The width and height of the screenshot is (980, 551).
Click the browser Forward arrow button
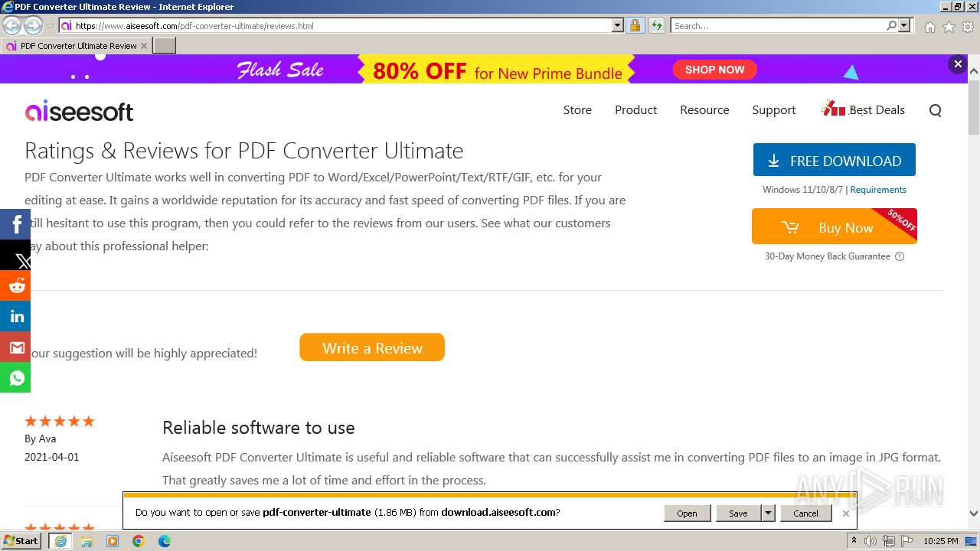[33, 26]
